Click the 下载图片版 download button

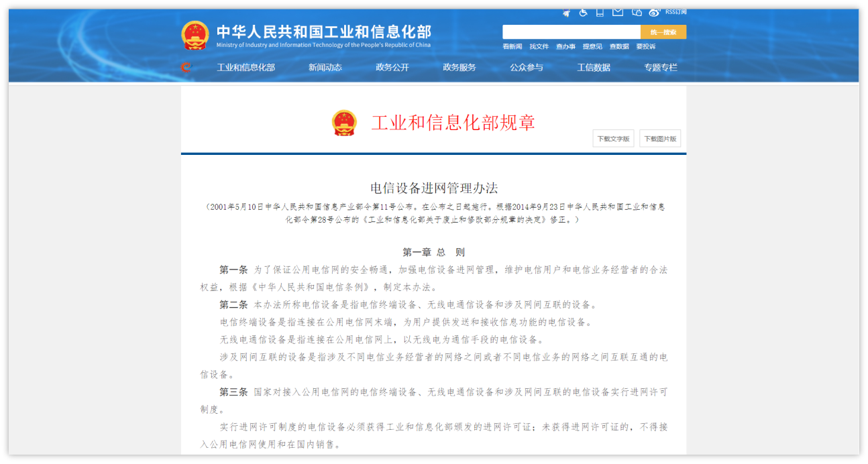pos(659,138)
